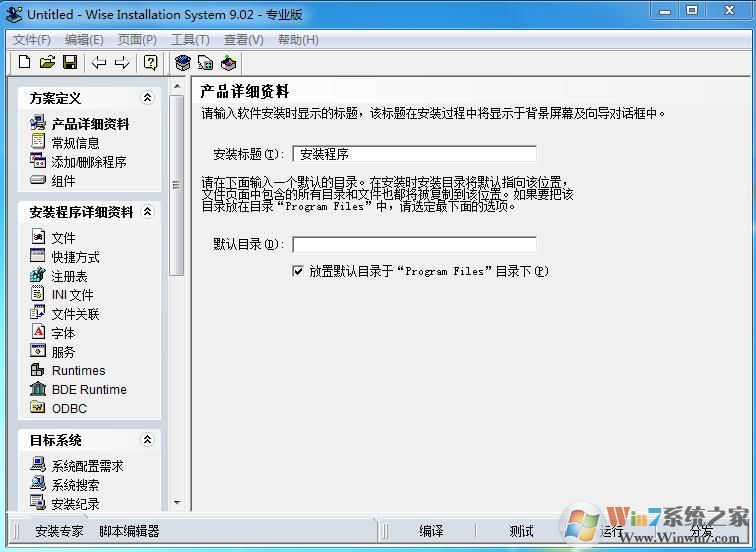The height and width of the screenshot is (552, 756).
Task: Select 系统搜索 label in sidebar
Action: [75, 485]
